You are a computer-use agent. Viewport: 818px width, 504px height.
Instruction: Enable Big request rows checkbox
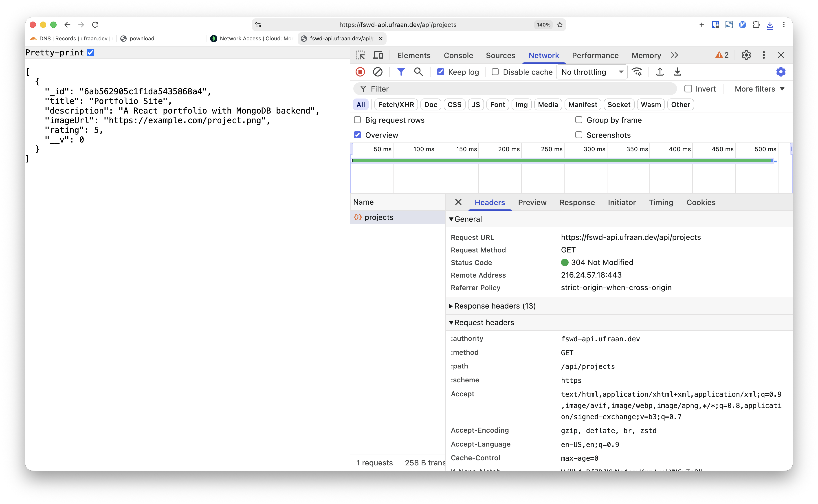pos(357,120)
